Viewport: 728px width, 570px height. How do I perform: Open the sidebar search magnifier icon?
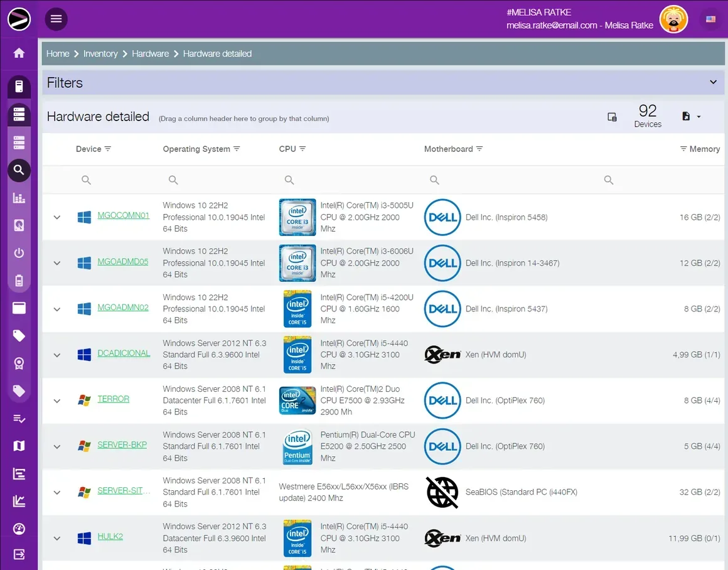pyautogui.click(x=19, y=170)
